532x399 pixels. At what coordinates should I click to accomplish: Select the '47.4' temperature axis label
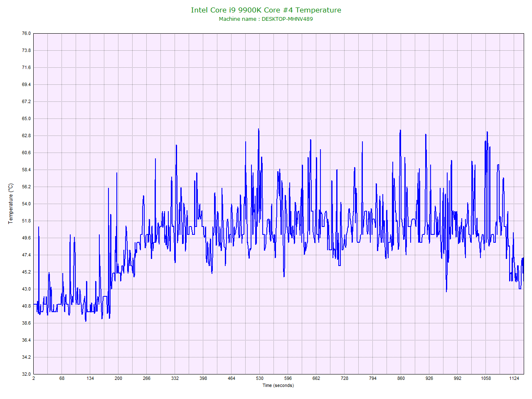click(26, 255)
